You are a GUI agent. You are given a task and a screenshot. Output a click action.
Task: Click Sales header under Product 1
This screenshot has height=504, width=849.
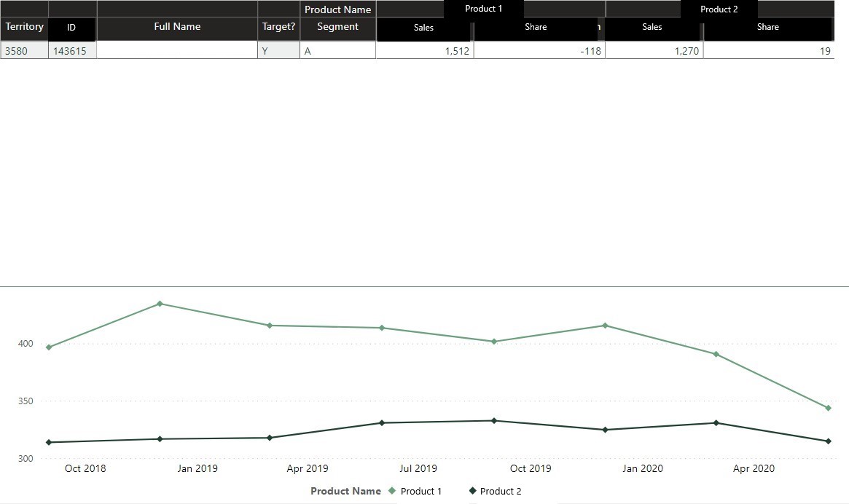point(423,28)
